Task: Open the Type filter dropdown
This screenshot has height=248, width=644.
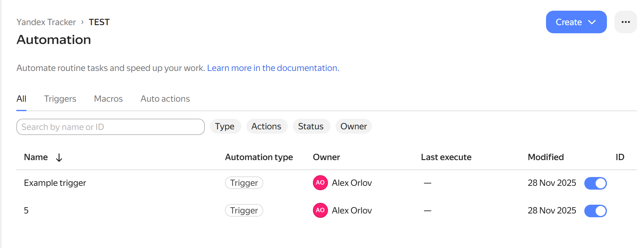Action: click(x=225, y=126)
